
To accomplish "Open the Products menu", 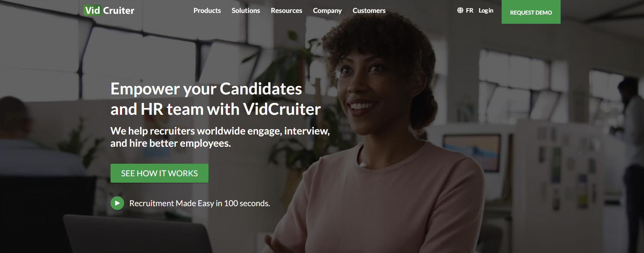I will [207, 11].
